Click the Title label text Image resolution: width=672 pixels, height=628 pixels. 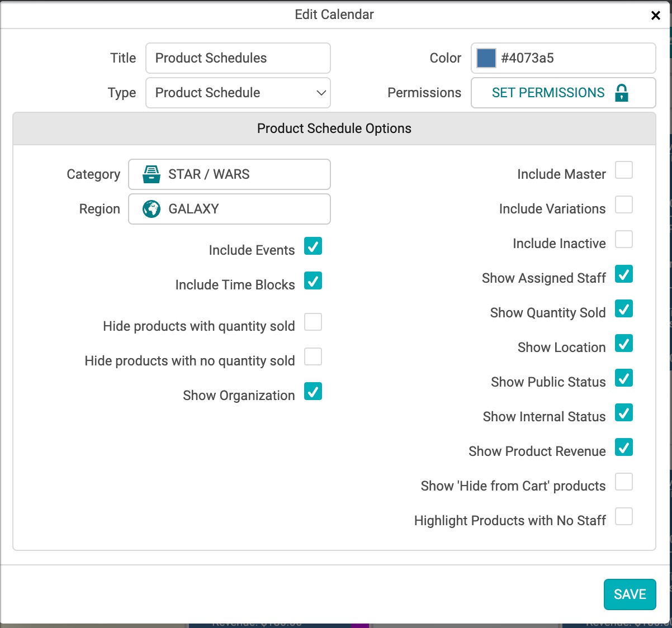pos(123,58)
